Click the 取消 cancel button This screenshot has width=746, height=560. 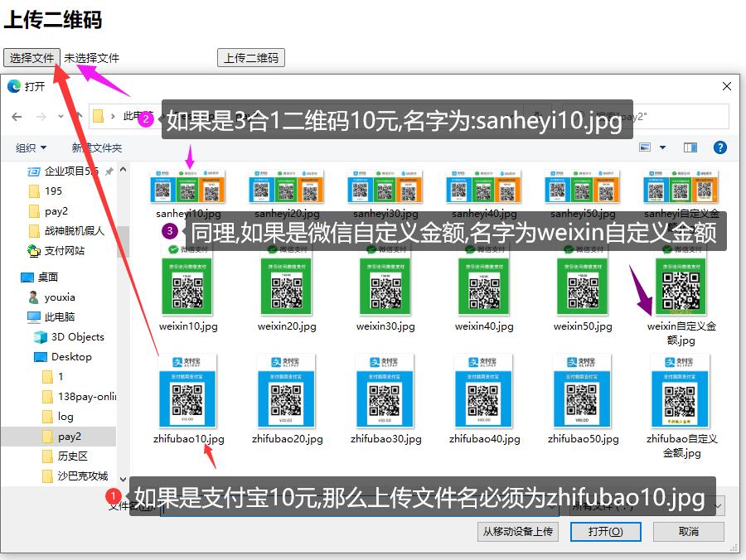[689, 532]
